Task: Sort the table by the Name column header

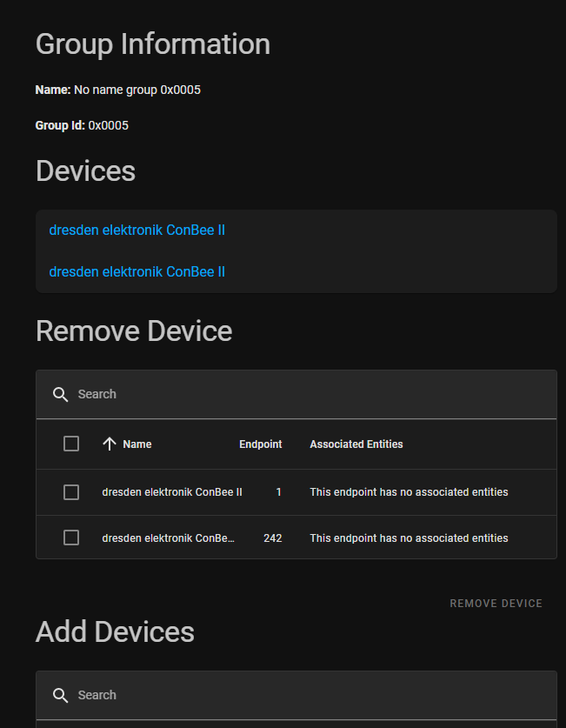Action: point(137,444)
